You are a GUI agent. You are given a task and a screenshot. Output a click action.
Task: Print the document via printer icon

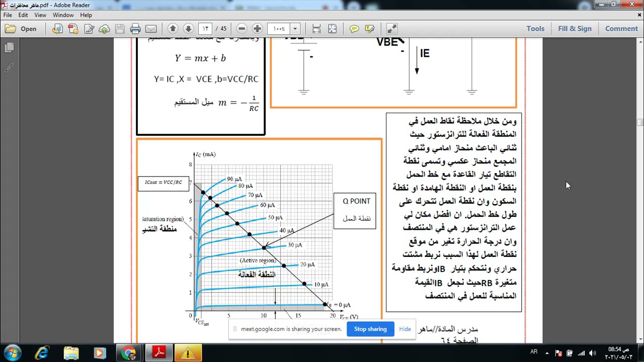coord(135,29)
